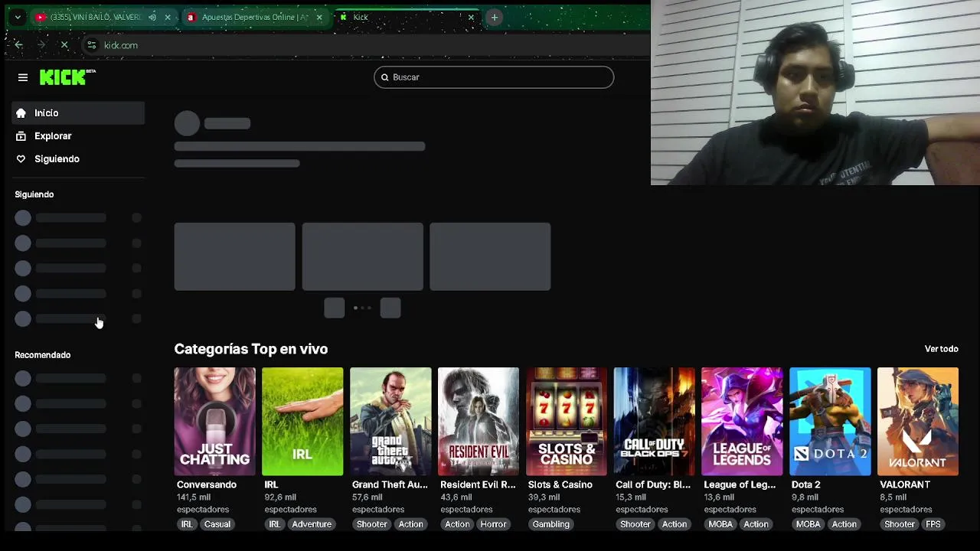The height and width of the screenshot is (551, 980).
Task: Click Ver todo for top categories
Action: [942, 349]
